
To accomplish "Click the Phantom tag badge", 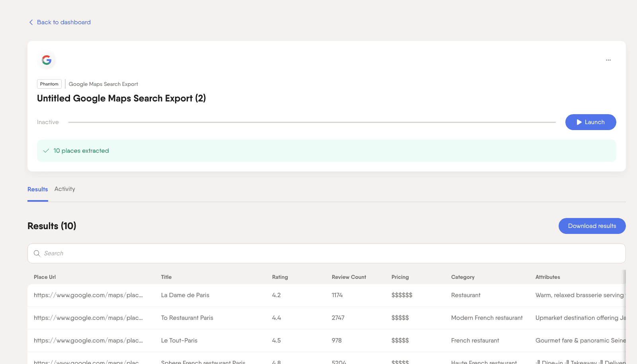I will (x=49, y=84).
